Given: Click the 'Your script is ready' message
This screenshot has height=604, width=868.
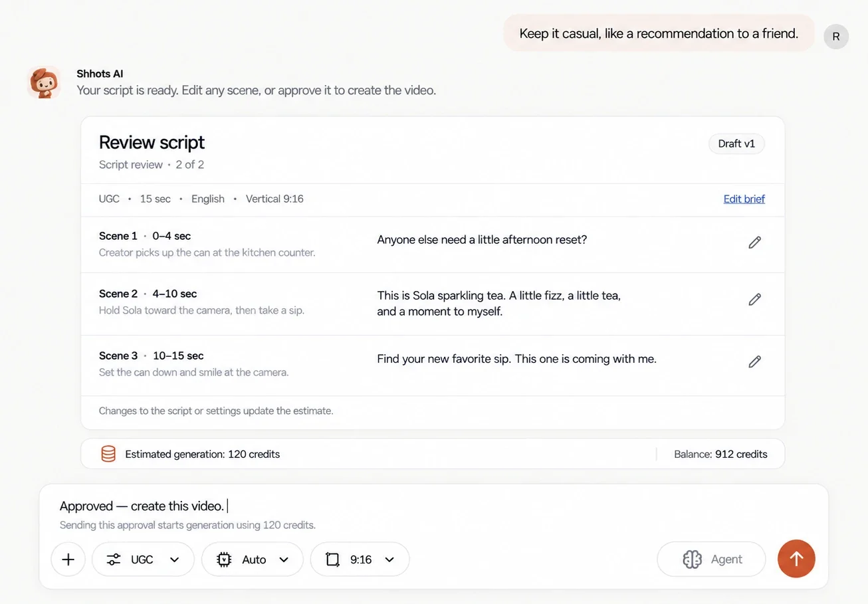Looking at the screenshot, I should 257,90.
